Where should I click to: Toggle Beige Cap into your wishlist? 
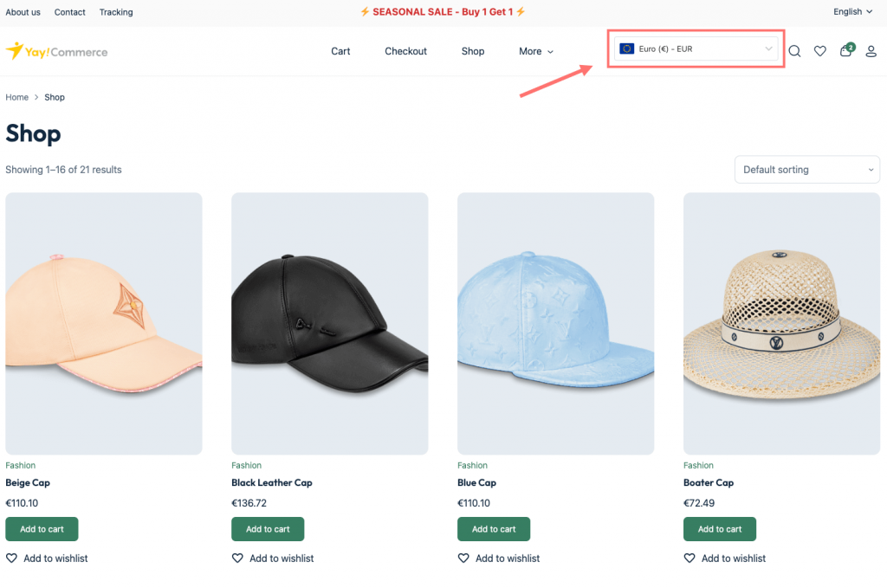click(46, 559)
